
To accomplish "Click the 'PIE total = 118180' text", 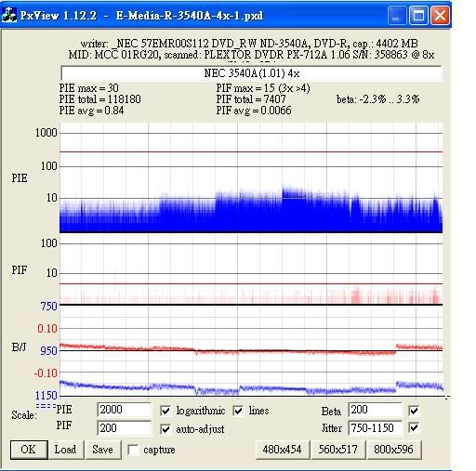I will coord(100,99).
